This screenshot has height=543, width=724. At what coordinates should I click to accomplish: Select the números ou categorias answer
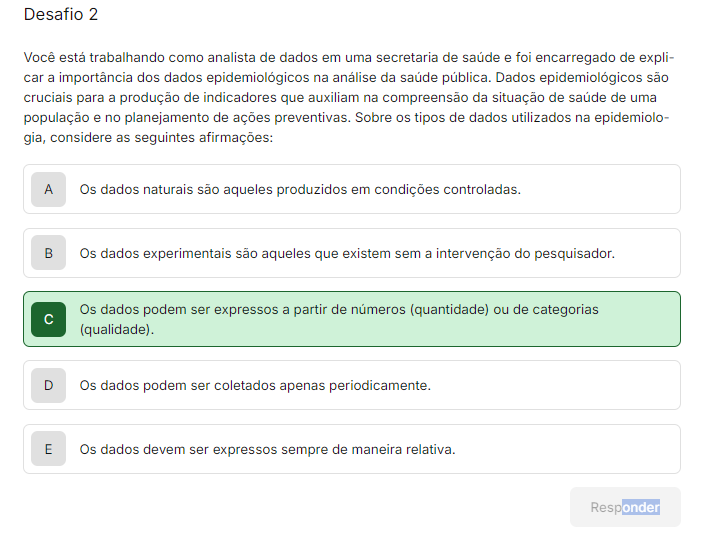[x=340, y=310]
